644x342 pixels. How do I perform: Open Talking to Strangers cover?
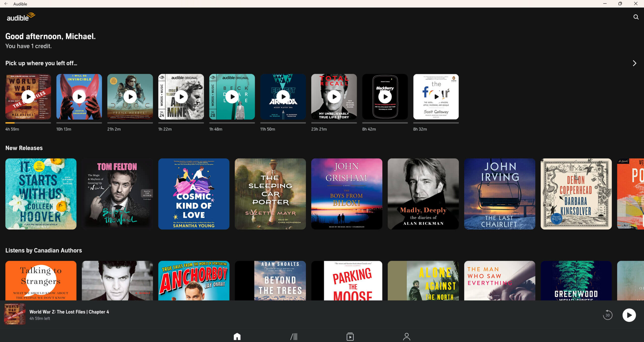pyautogui.click(x=41, y=281)
